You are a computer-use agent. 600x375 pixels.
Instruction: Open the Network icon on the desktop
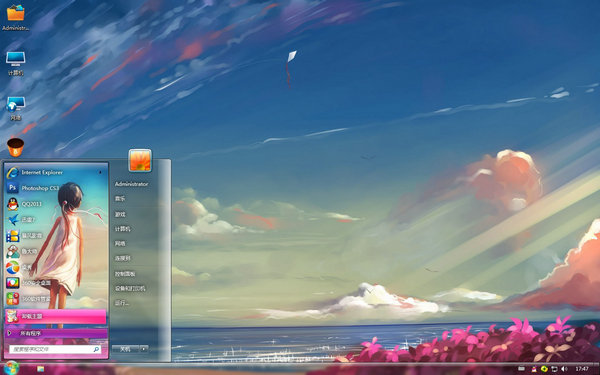[x=16, y=109]
